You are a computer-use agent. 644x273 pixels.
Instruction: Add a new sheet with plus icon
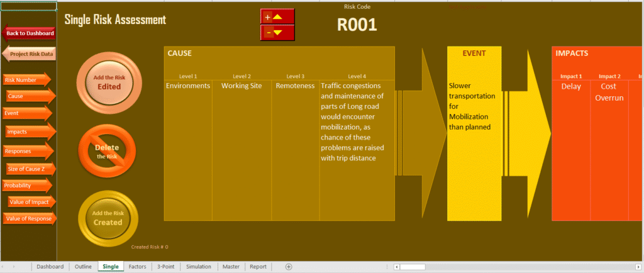pos(289,267)
